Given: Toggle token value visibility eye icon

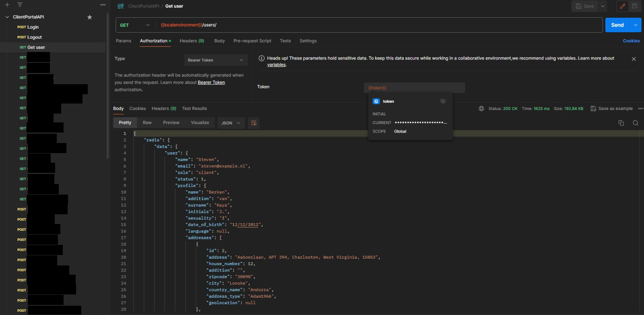Looking at the screenshot, I should (x=443, y=101).
